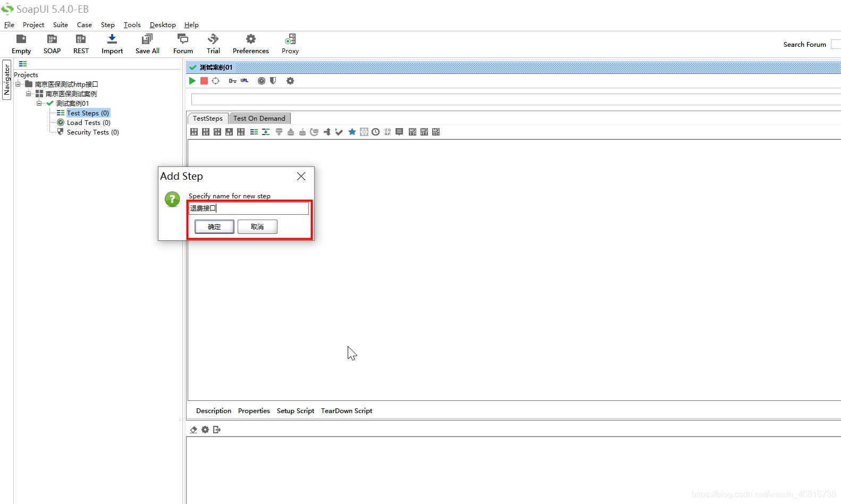Open the Desktop menu
Image resolution: width=841 pixels, height=504 pixels.
[x=163, y=25]
